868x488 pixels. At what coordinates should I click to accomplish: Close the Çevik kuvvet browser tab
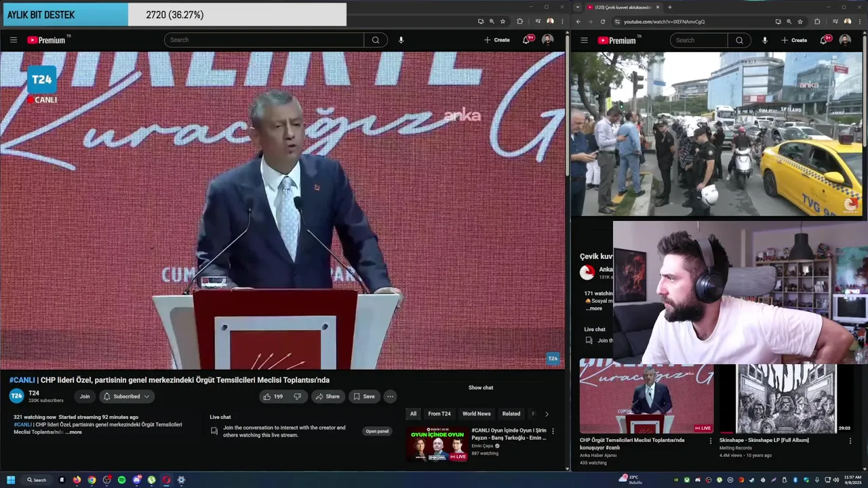tap(657, 7)
